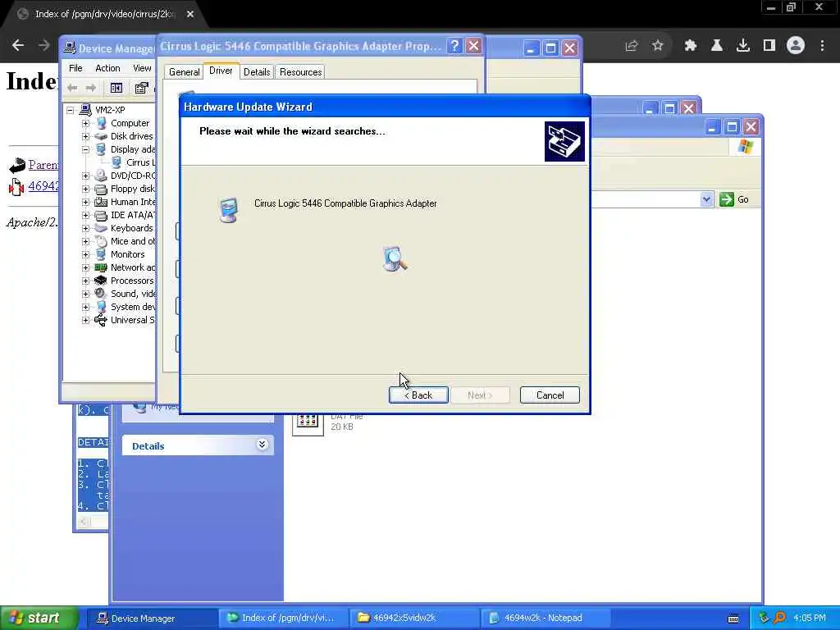
Task: Open the Chrome extensions puzzle icon
Action: tap(691, 46)
